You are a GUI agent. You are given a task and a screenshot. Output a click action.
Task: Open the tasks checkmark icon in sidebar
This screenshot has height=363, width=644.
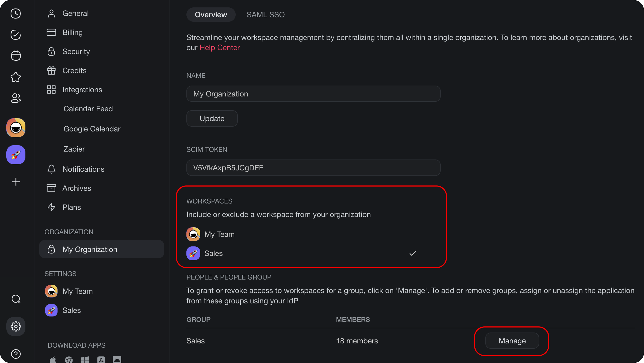click(x=16, y=35)
